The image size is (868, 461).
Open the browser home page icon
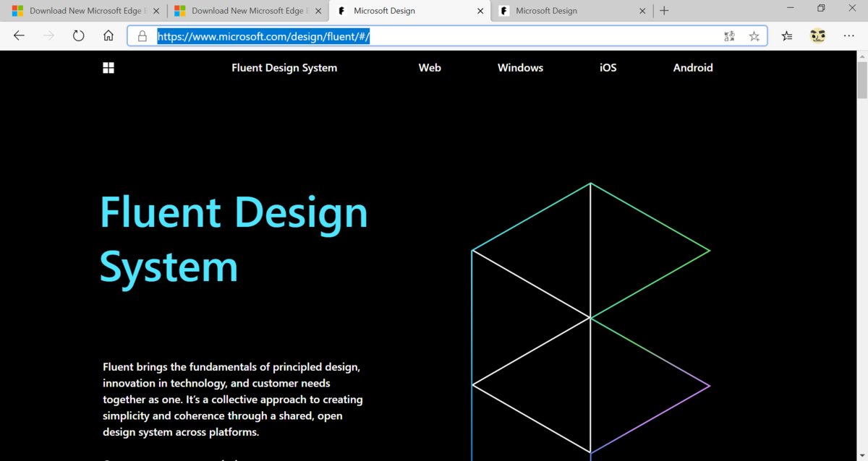click(x=109, y=36)
